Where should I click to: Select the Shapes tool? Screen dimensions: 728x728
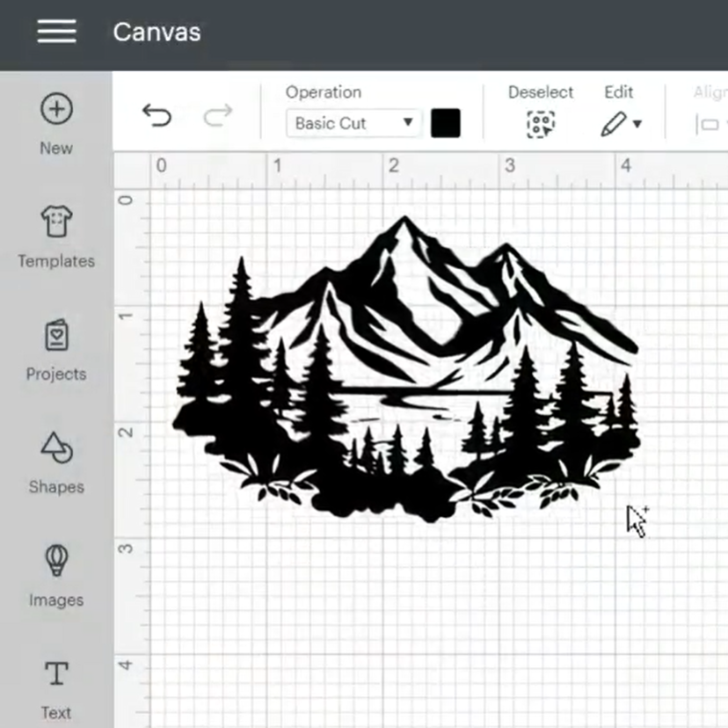56,462
